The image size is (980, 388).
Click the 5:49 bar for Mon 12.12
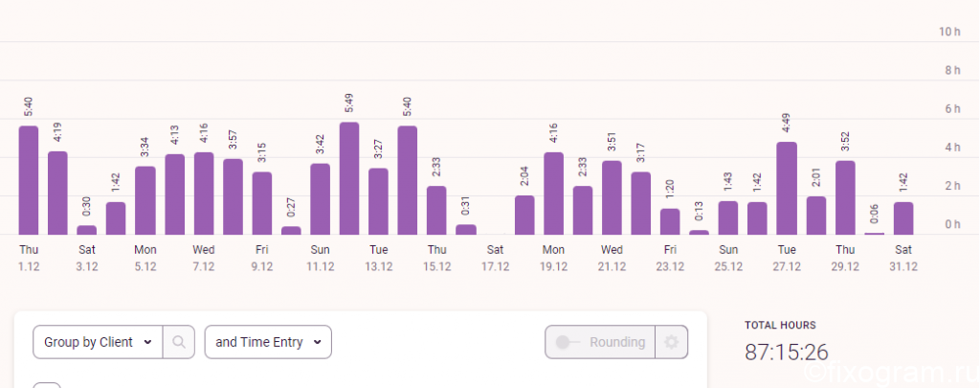click(x=349, y=178)
